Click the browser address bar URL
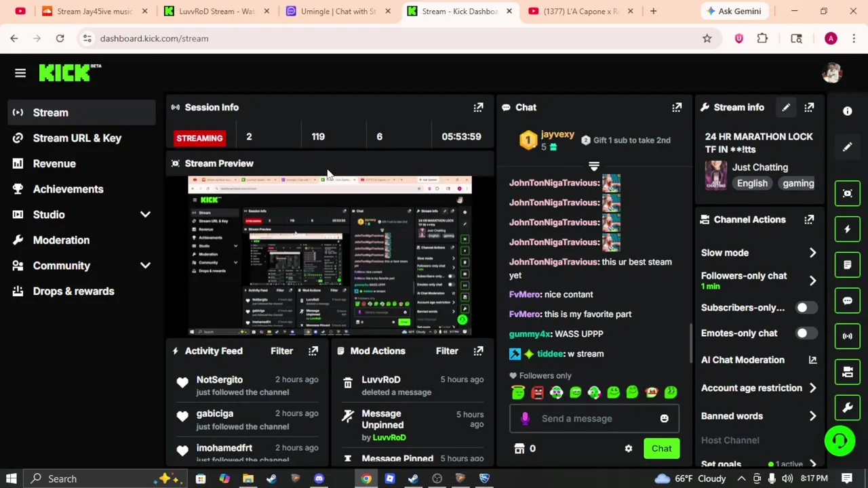 click(x=154, y=39)
